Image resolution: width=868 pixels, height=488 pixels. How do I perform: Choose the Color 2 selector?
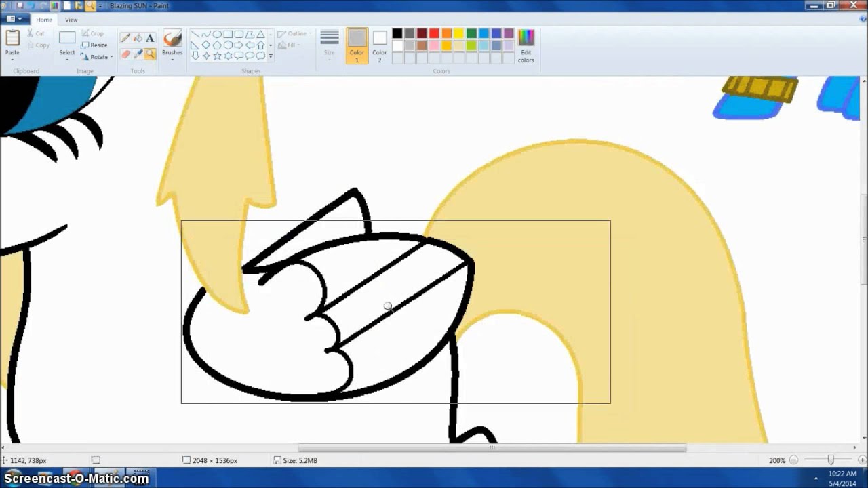pos(380,45)
